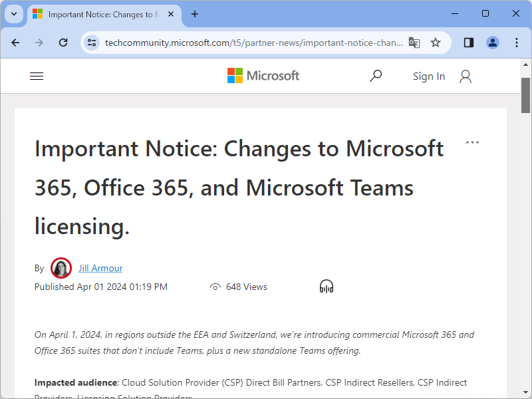Image resolution: width=532 pixels, height=399 pixels.
Task: Click the Sign In link
Action: [428, 76]
